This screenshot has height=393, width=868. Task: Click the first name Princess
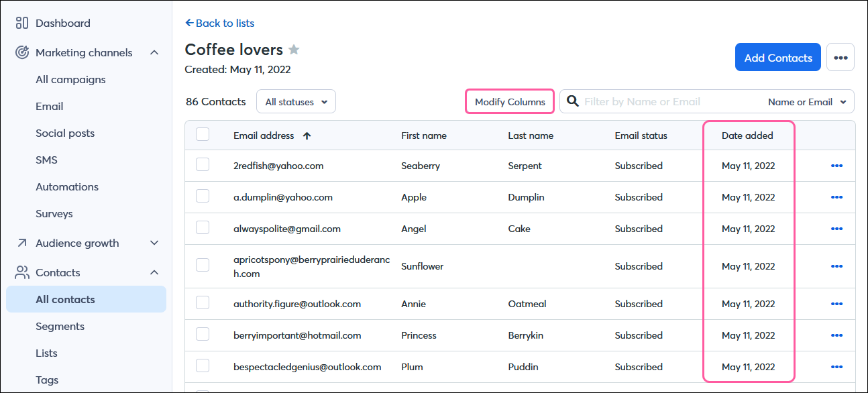click(x=419, y=335)
